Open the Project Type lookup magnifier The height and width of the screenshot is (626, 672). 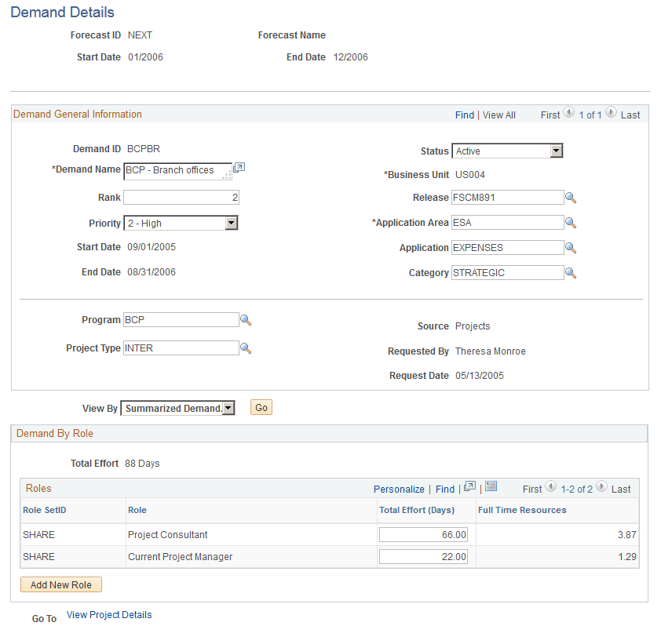click(x=246, y=348)
